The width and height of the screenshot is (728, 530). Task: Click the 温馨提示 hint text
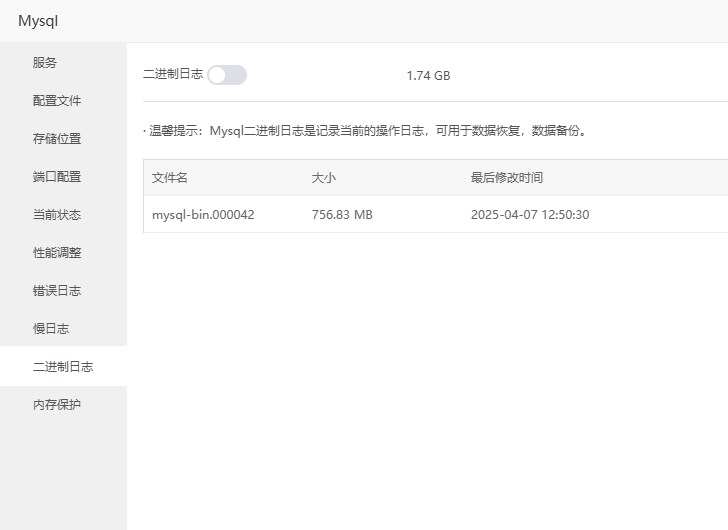click(365, 131)
